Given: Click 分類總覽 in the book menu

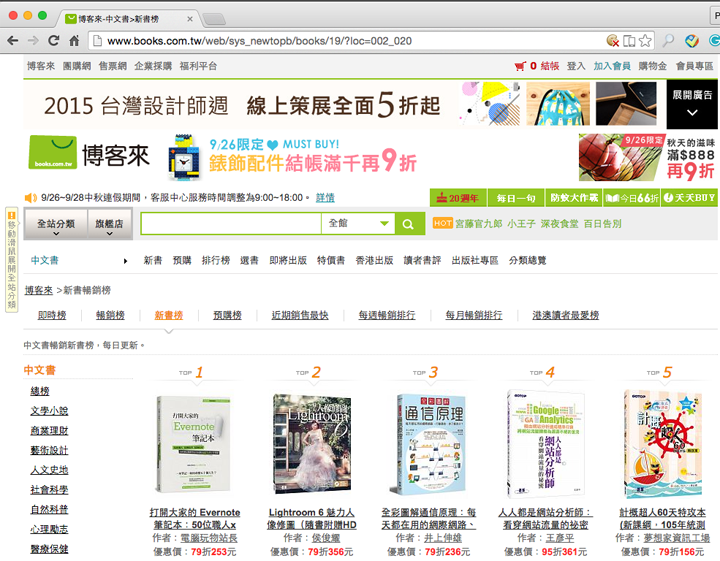Looking at the screenshot, I should [x=527, y=261].
